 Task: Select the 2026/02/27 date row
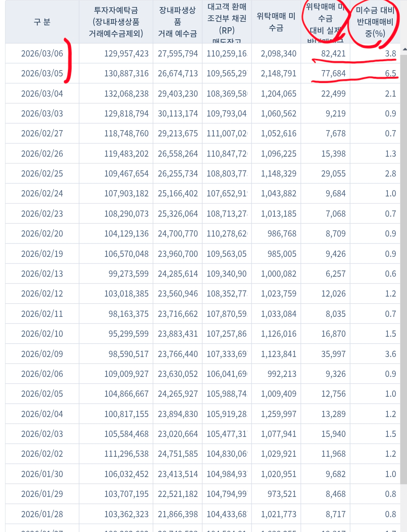[x=42, y=133]
